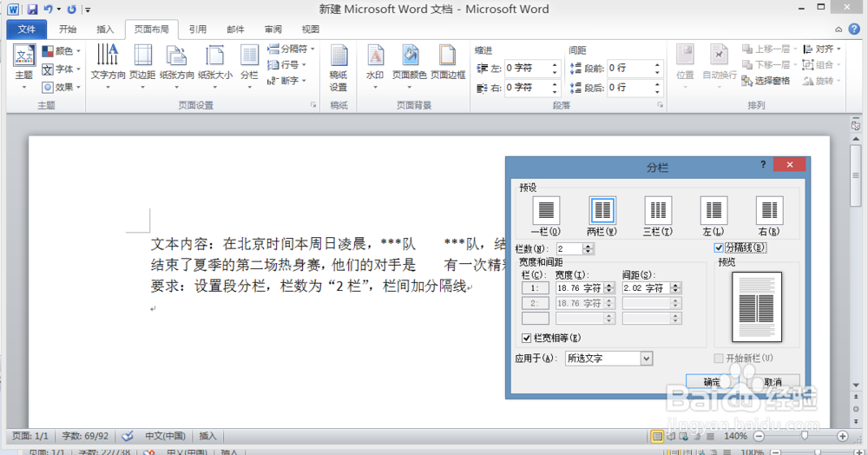Click the Word help question mark icon
This screenshot has height=455, width=868.
pyautogui.click(x=854, y=29)
